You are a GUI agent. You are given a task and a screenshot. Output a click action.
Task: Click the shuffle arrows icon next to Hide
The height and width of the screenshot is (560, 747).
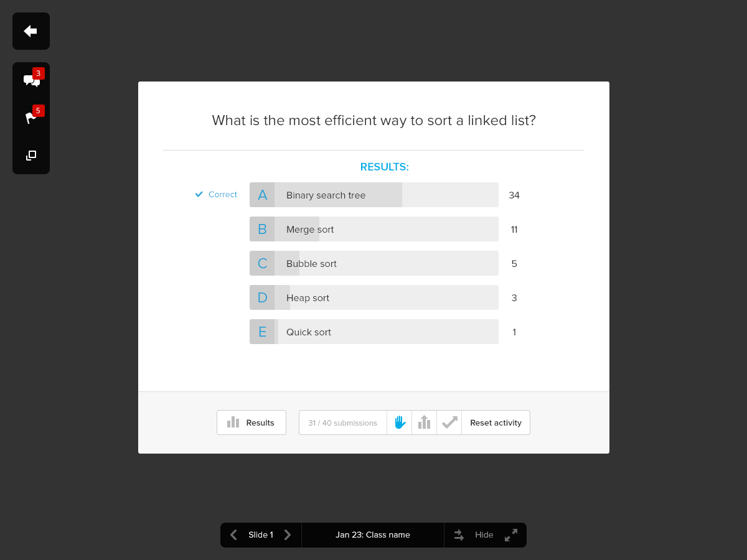(459, 535)
